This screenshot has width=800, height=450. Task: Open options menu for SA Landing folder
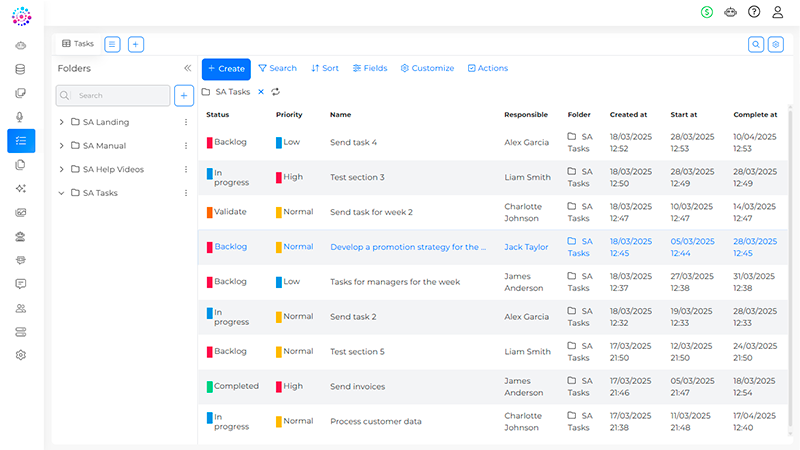click(186, 122)
